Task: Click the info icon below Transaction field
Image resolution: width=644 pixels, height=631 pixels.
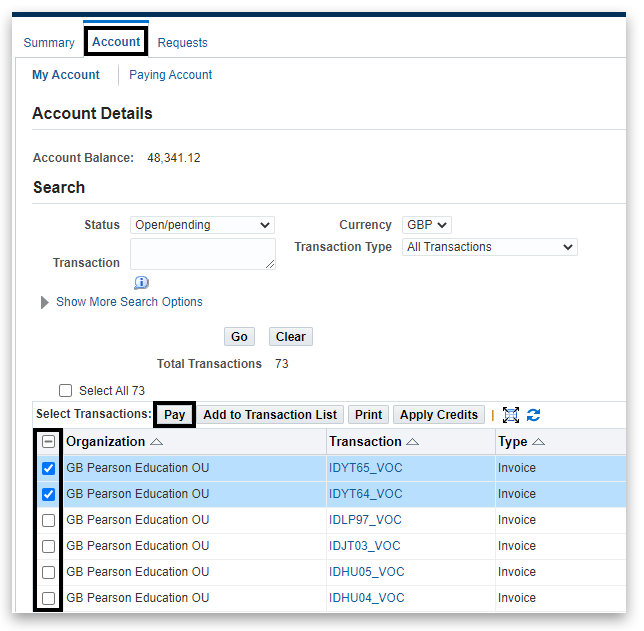Action: (x=141, y=283)
